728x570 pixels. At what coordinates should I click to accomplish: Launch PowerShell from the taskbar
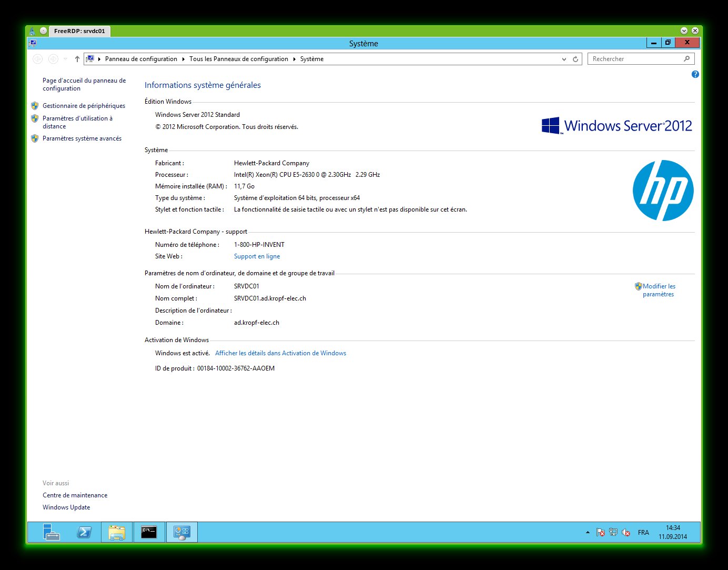pos(84,532)
